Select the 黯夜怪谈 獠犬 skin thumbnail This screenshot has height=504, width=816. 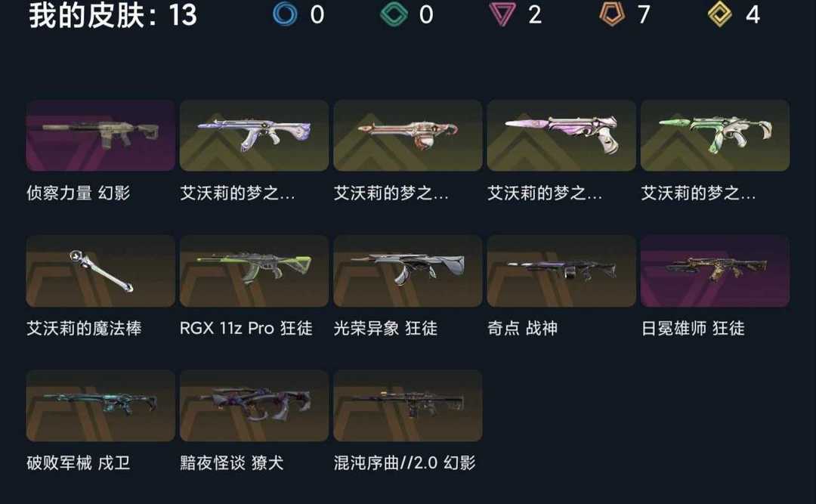[x=254, y=406]
